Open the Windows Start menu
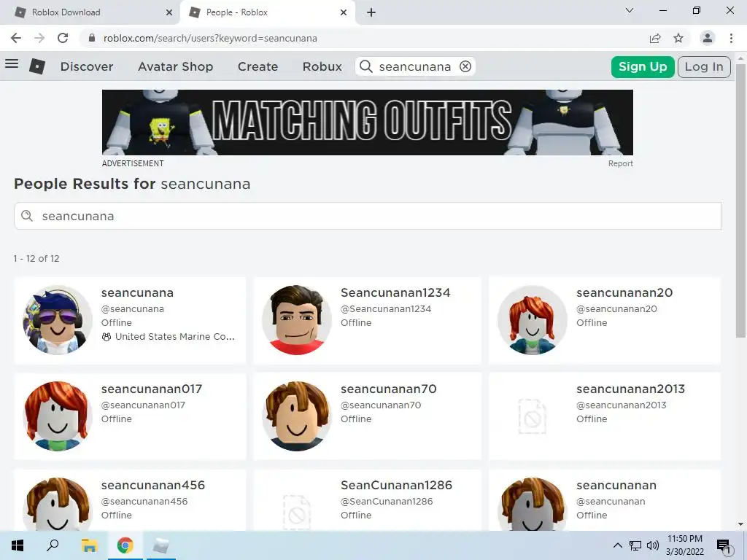The width and height of the screenshot is (747, 560). pyautogui.click(x=18, y=545)
